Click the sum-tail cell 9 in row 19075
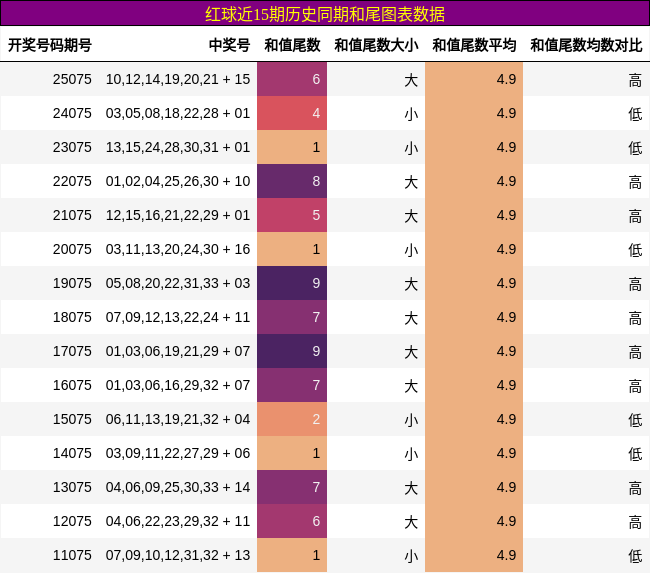The width and height of the screenshot is (650, 573). point(292,283)
